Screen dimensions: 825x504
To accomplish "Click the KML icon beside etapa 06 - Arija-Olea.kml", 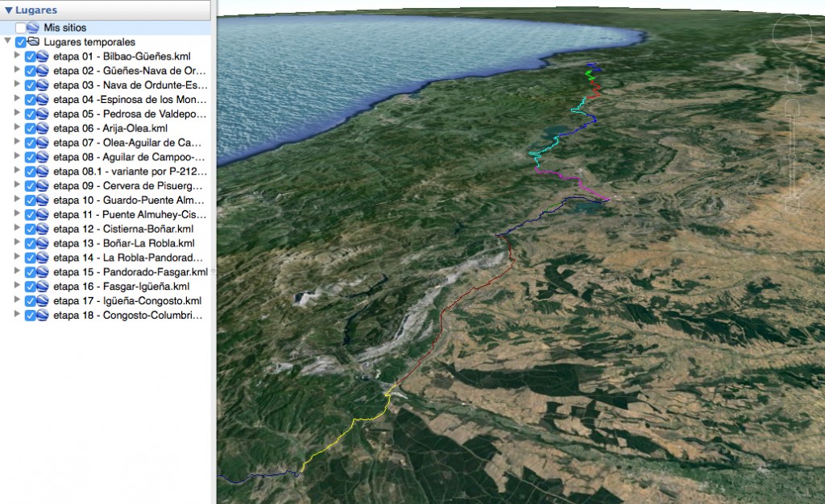I will [x=42, y=128].
